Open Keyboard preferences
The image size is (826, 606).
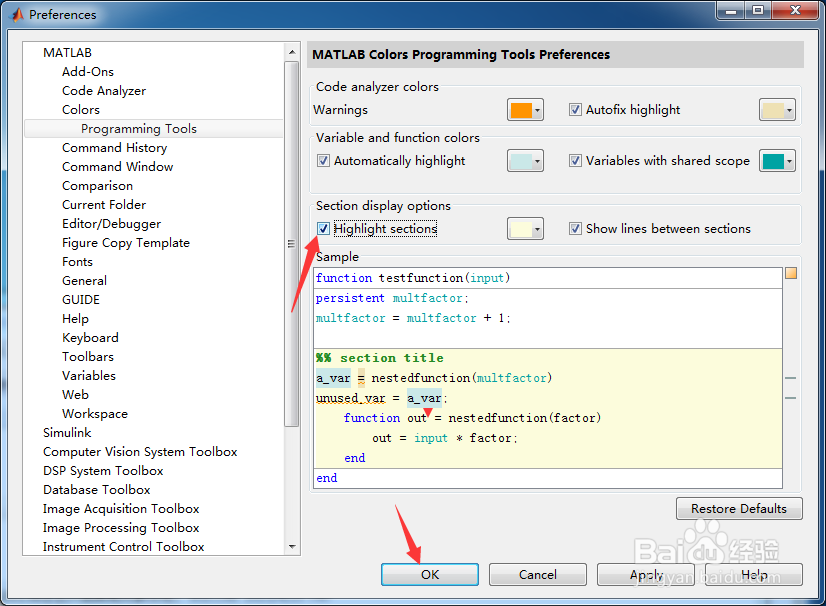tap(90, 337)
